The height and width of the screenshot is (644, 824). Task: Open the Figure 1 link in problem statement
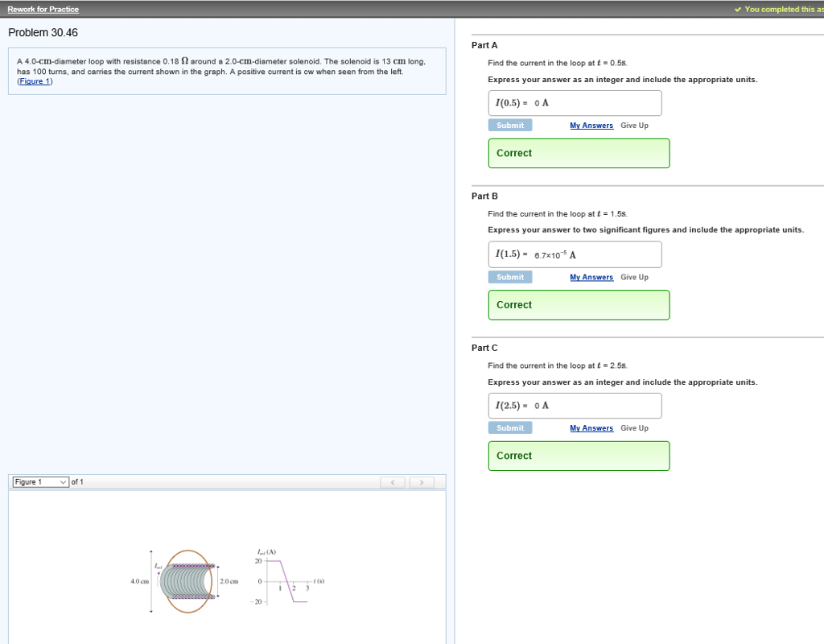35,80
